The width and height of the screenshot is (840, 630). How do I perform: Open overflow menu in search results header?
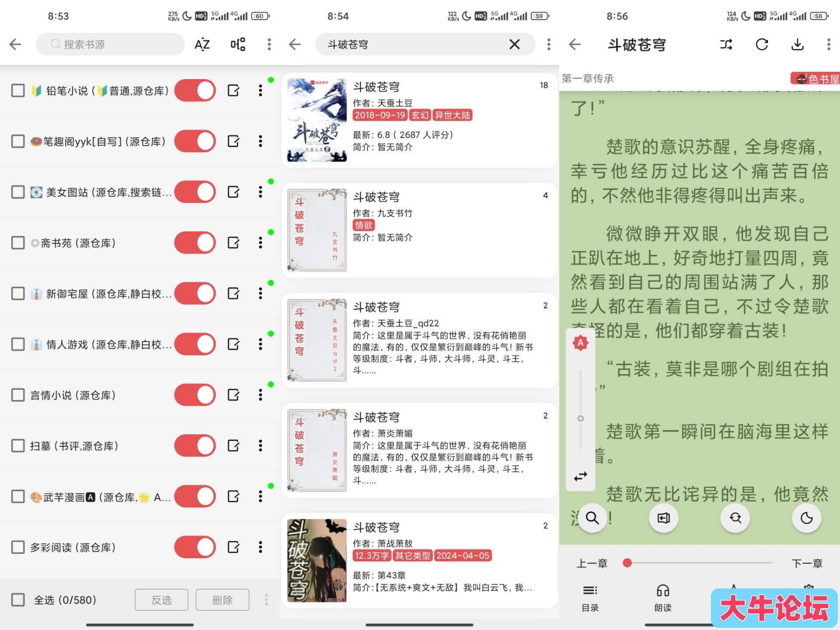[x=549, y=44]
